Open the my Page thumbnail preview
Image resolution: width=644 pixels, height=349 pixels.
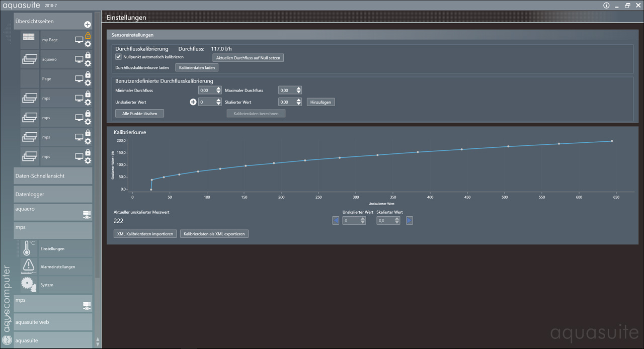tap(29, 37)
